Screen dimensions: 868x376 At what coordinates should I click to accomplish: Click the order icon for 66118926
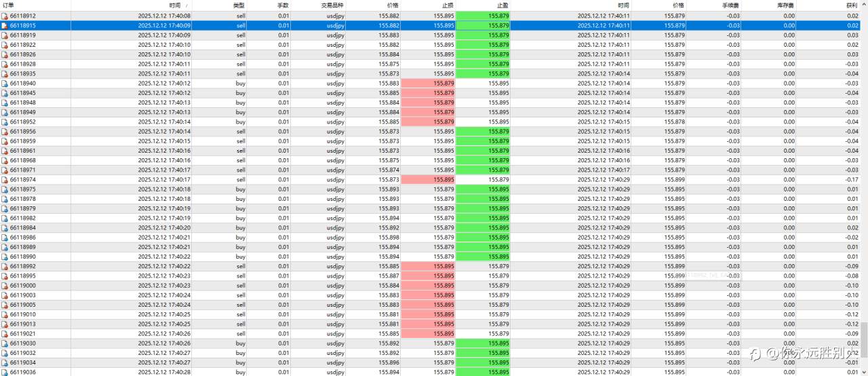pos(5,54)
